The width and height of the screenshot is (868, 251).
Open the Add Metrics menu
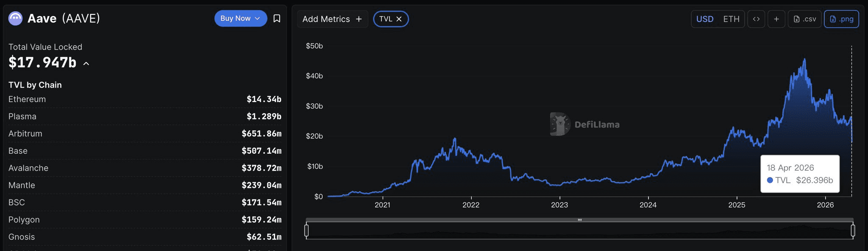point(332,19)
